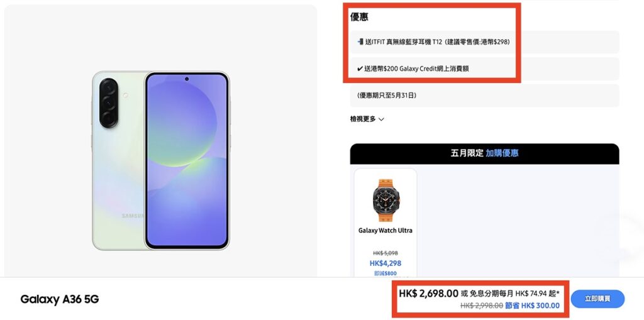Viewport: 644px width, 320px height.
Task: Click the Galaxy A36 5G phone image
Action: click(160, 160)
